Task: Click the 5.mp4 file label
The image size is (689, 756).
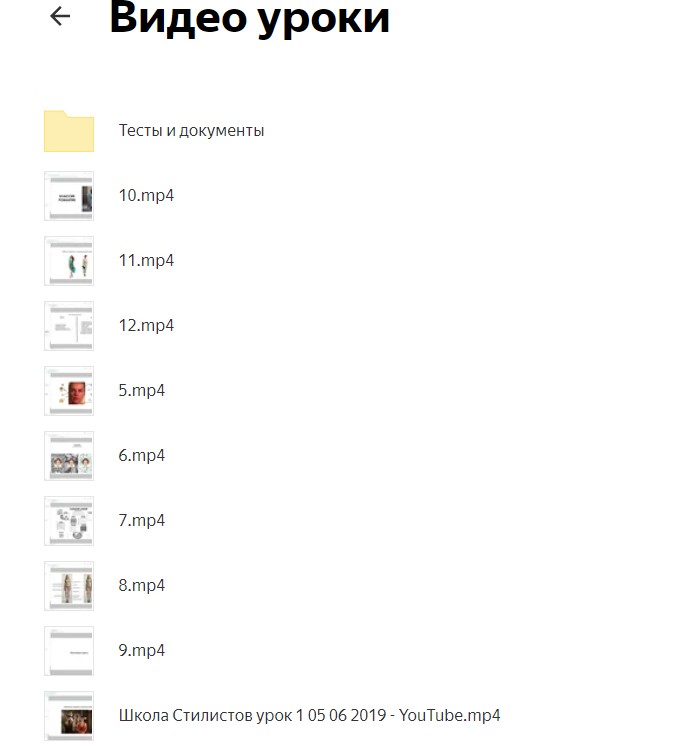Action: [x=142, y=391]
